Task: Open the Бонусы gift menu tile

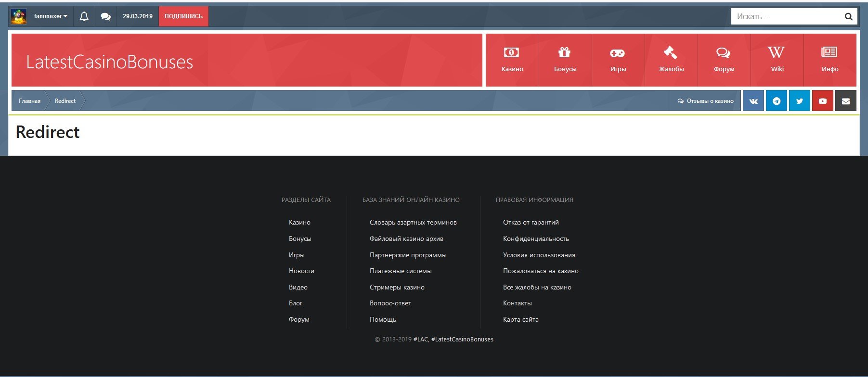Action: coord(565,60)
